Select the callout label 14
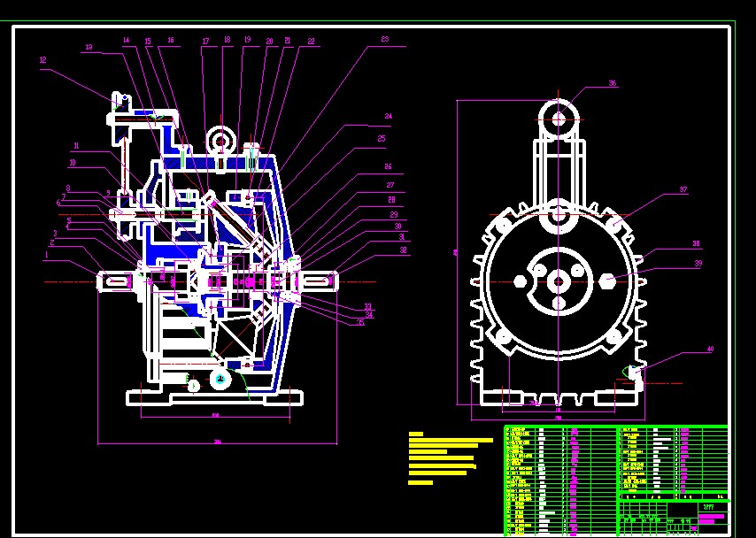 click(127, 41)
